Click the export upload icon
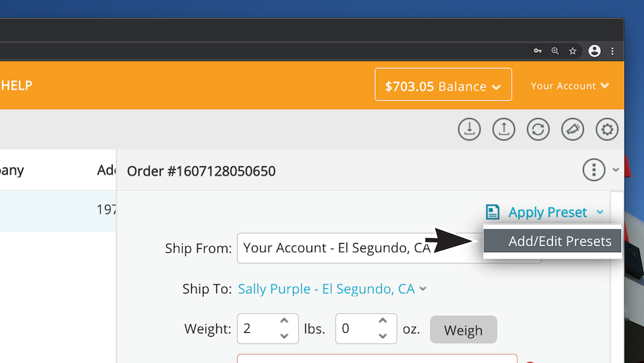 pyautogui.click(x=504, y=129)
